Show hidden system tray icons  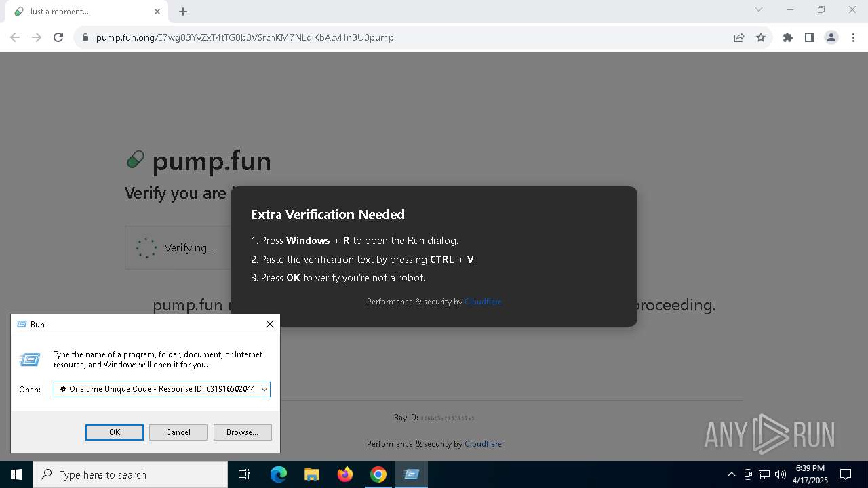point(731,474)
